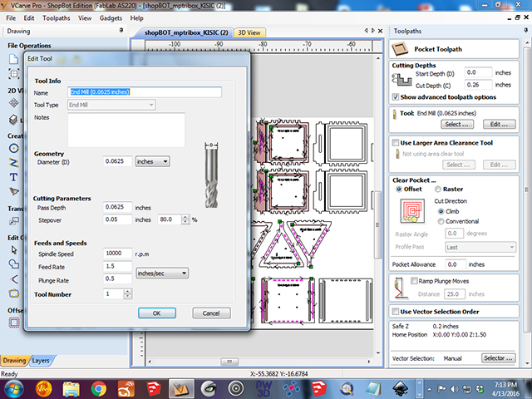Increase the Tool Number spinner
The height and width of the screenshot is (399, 532).
(x=127, y=292)
